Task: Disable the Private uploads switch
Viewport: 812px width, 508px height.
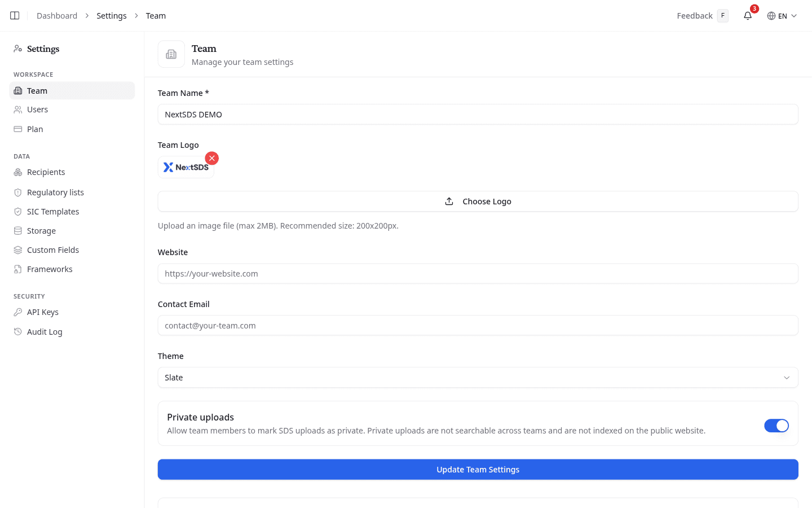Action: tap(776, 426)
